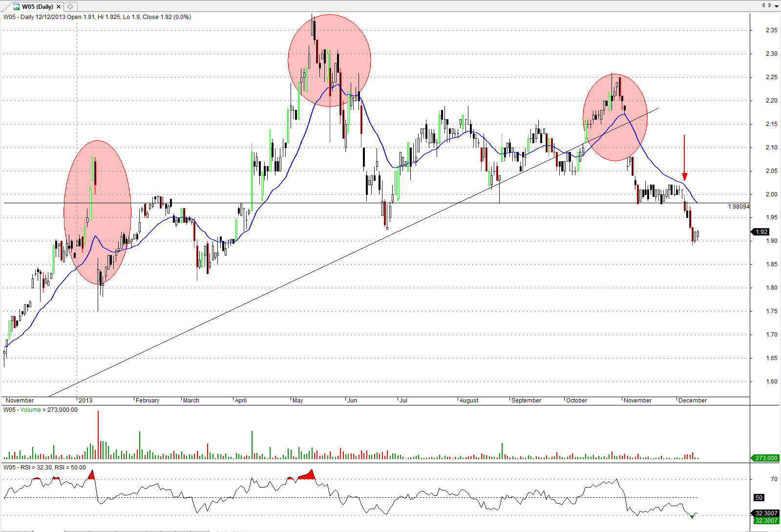Close the W05 (Daily) tab
Screen dimensions: 781x532
coord(59,7)
